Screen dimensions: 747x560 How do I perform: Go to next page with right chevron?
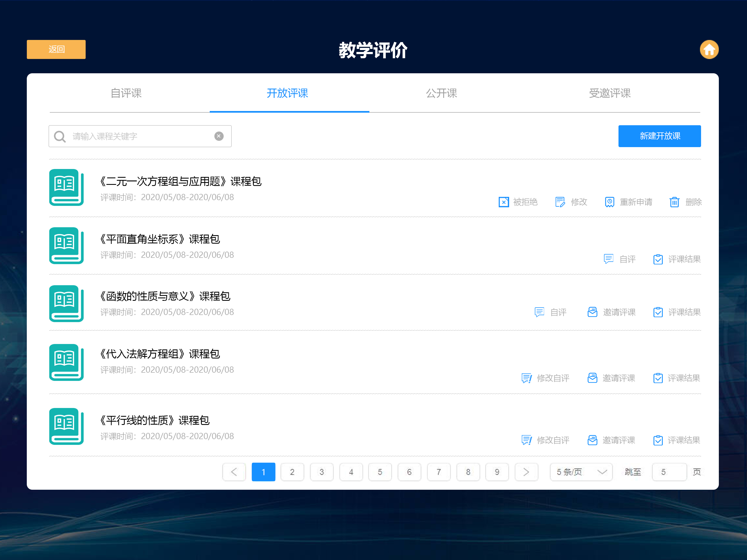point(526,472)
